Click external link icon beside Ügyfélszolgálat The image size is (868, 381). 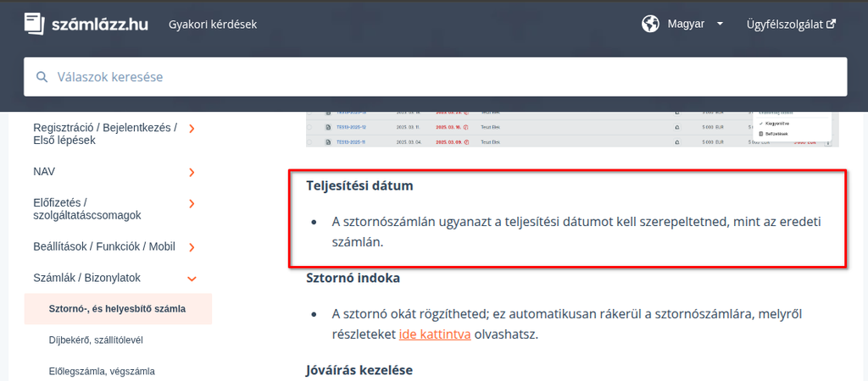point(832,24)
